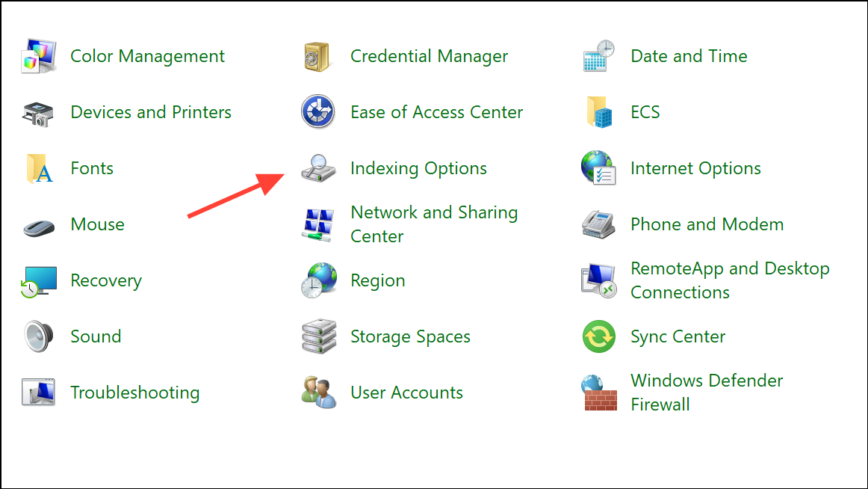Open the Color Management monitor icon
The height and width of the screenshot is (489, 868).
point(39,56)
